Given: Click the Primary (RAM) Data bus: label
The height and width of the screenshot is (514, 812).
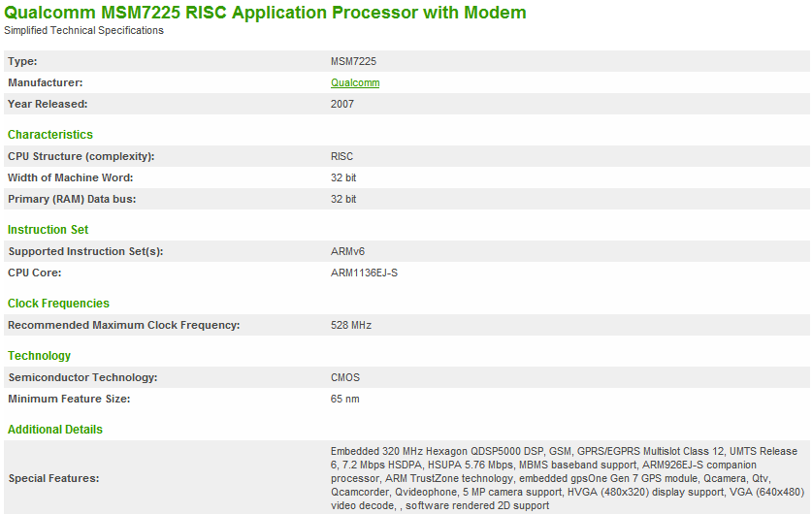Looking at the screenshot, I should (72, 199).
